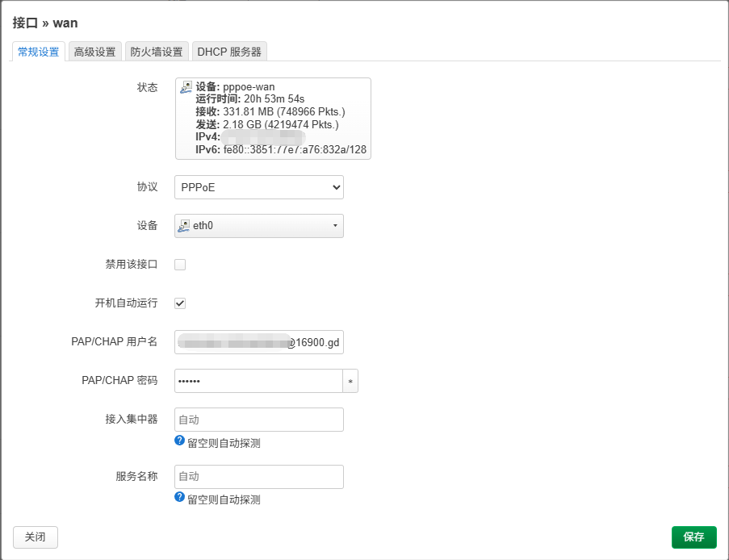
Task: Select the 接入集中器 text field
Action: pos(259,420)
